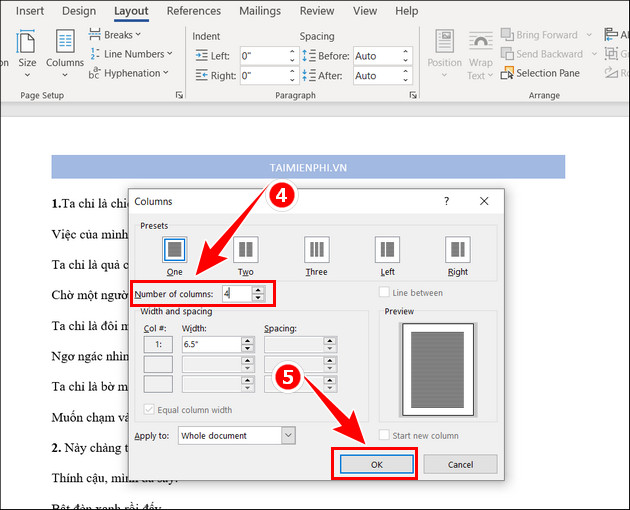Switch to the Design tab
This screenshot has height=510, width=630.
[79, 11]
